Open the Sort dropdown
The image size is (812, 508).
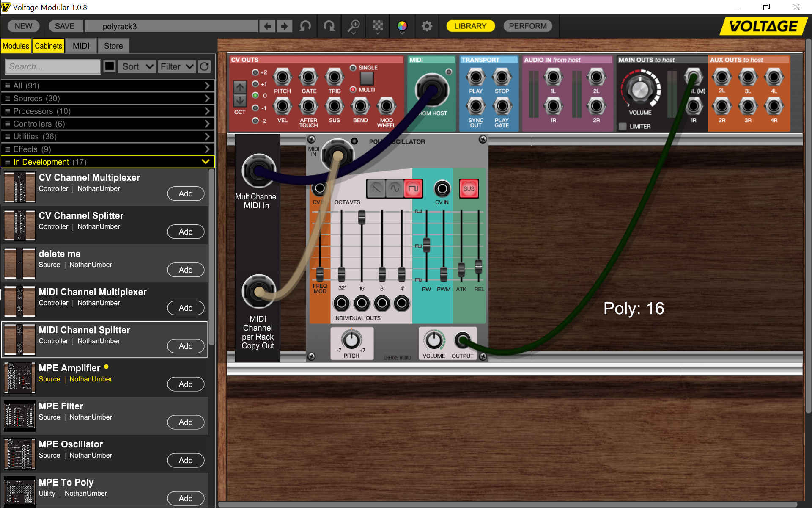point(137,66)
